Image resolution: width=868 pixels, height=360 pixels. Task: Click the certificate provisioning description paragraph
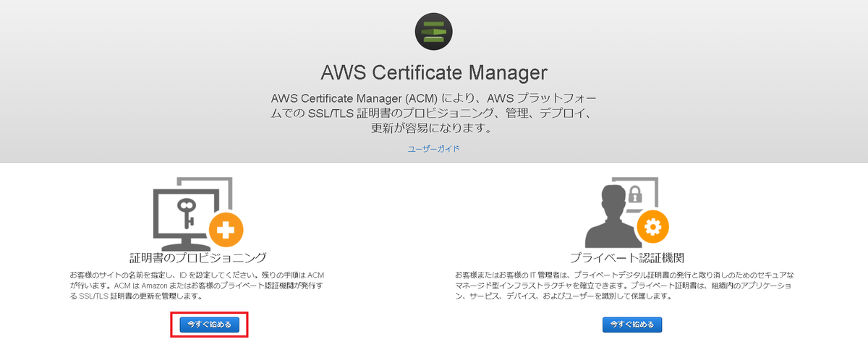tap(198, 286)
